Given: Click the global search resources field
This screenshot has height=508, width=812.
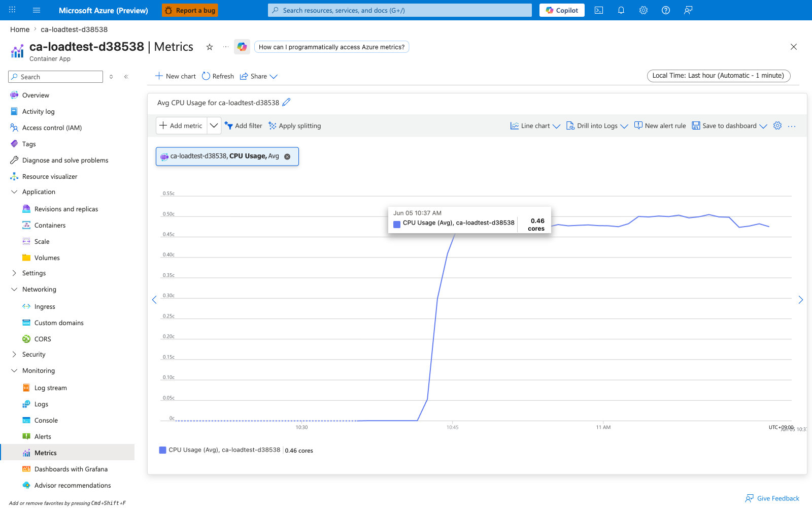Looking at the screenshot, I should 400,10.
